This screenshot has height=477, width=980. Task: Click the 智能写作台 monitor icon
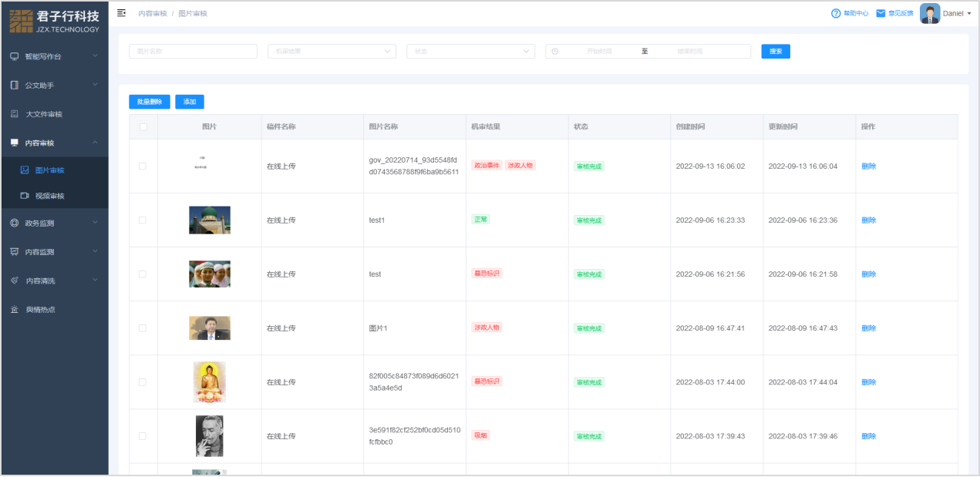(15, 56)
